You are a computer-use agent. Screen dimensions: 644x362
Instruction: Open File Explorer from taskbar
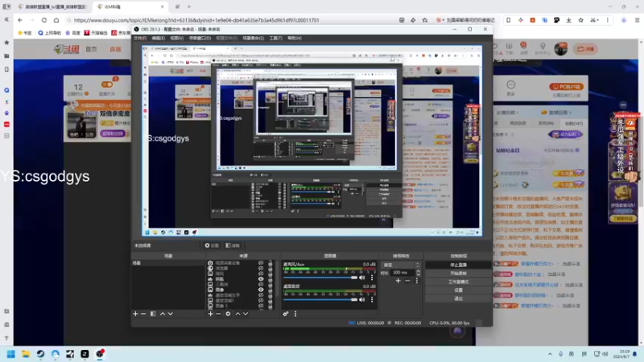click(x=26, y=354)
